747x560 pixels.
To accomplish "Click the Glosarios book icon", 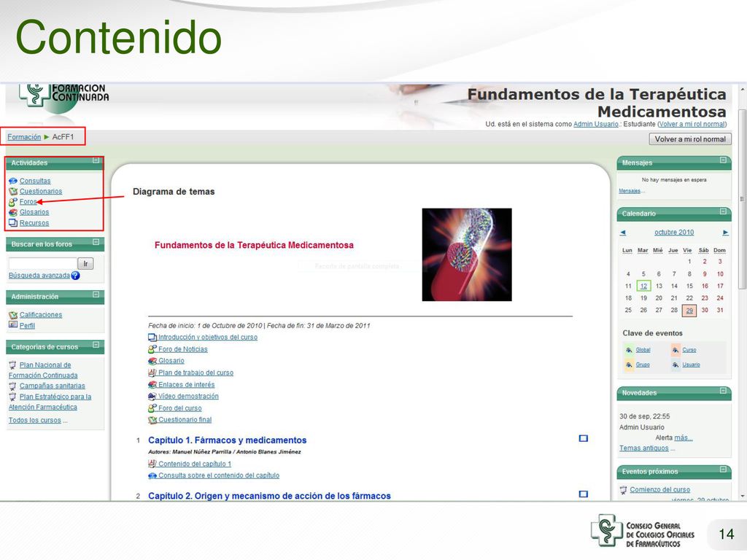I will pos(13,212).
